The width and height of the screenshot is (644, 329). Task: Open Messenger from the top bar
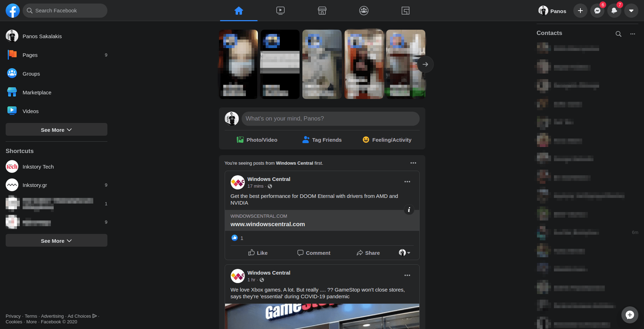click(x=597, y=11)
